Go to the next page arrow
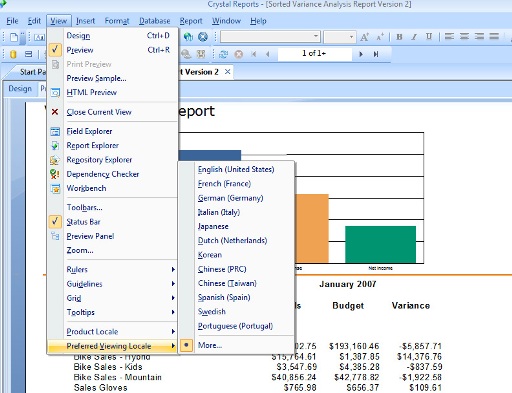The image size is (512, 393). pyautogui.click(x=361, y=54)
